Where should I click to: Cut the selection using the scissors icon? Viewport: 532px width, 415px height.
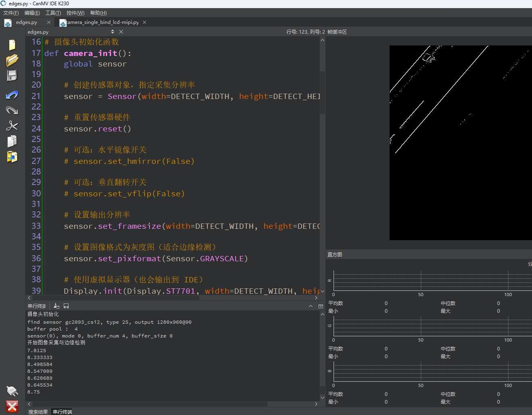tap(12, 126)
